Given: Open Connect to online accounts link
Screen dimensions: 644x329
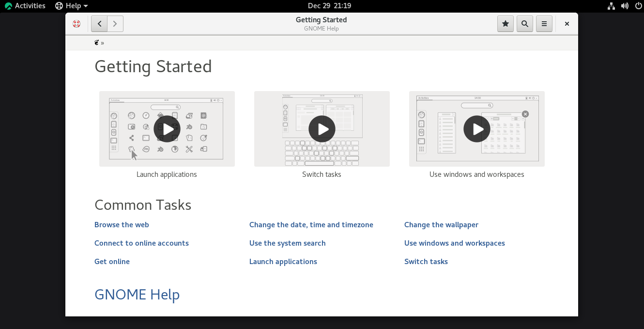Looking at the screenshot, I should tap(141, 243).
